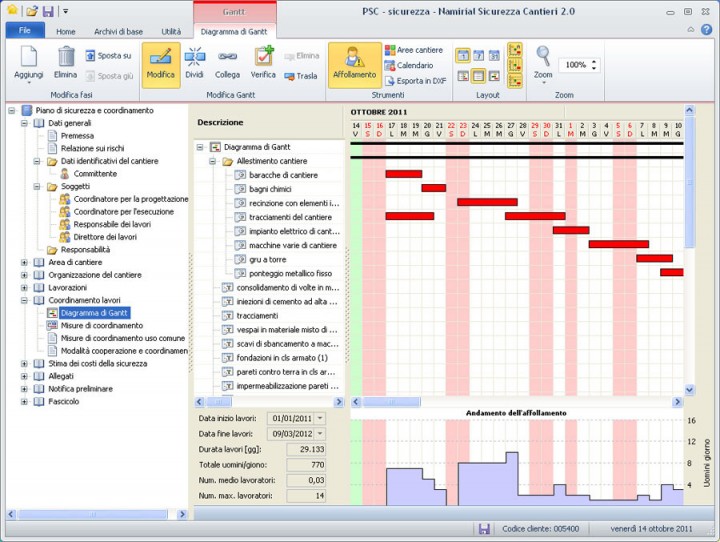Open the File menu
Viewport: 720px width, 542px height.
pyautogui.click(x=25, y=32)
